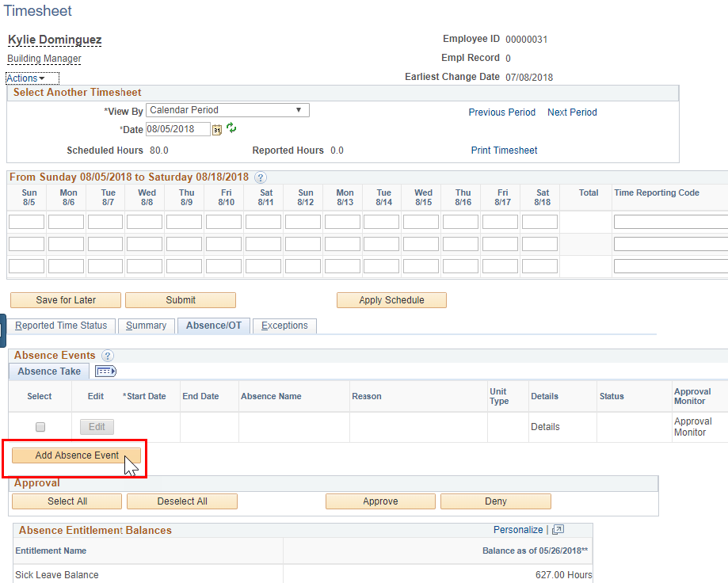Image resolution: width=728 pixels, height=583 pixels.
Task: Switch to the Summary tab
Action: 146,326
